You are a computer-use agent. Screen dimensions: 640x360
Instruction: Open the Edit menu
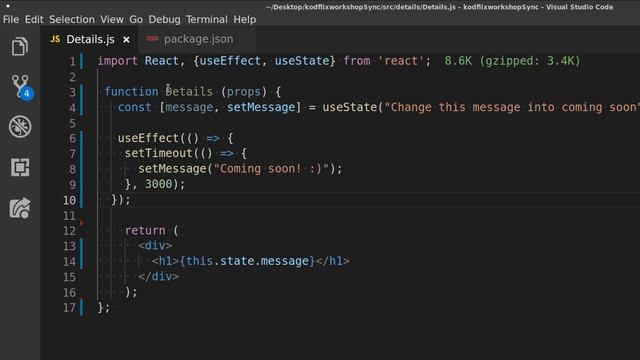pos(34,20)
